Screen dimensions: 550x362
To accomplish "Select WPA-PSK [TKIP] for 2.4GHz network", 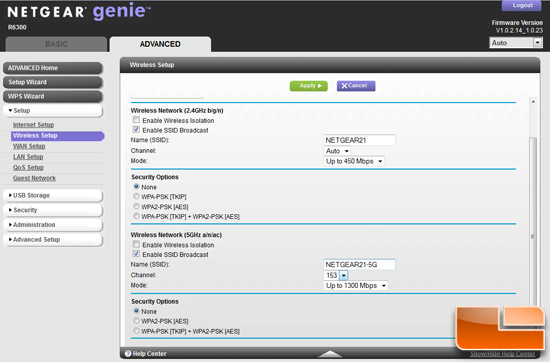I will pyautogui.click(x=136, y=196).
